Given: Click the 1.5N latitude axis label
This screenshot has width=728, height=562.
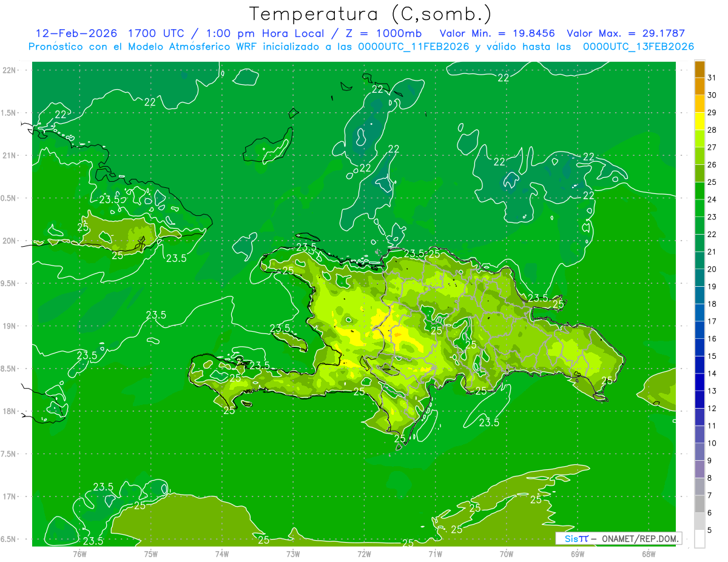Looking at the screenshot, I should [8, 113].
